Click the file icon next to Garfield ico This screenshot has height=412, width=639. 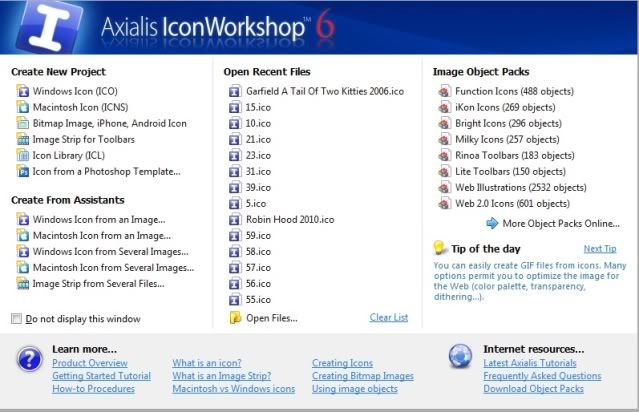click(x=235, y=91)
